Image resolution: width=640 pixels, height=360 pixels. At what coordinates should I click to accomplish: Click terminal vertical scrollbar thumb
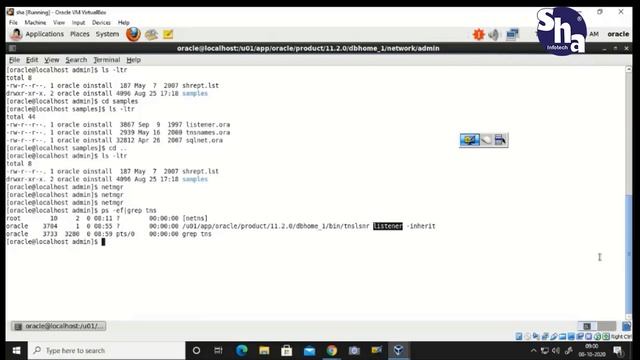tap(629, 253)
